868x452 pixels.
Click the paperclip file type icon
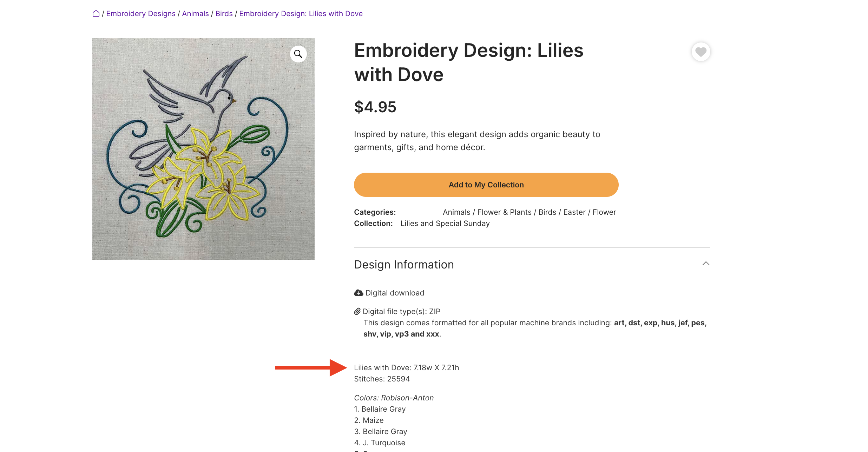tap(357, 311)
